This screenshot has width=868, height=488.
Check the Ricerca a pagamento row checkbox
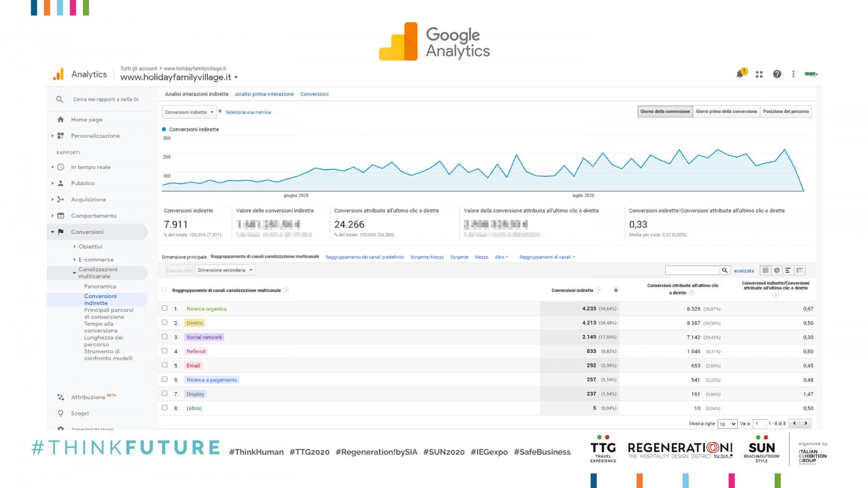(x=164, y=379)
